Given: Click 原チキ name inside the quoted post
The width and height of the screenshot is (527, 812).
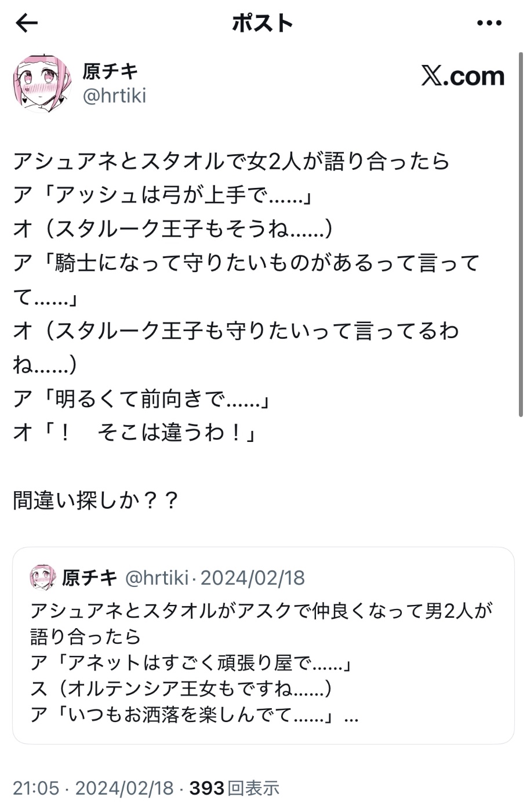Looking at the screenshot, I should tap(89, 578).
